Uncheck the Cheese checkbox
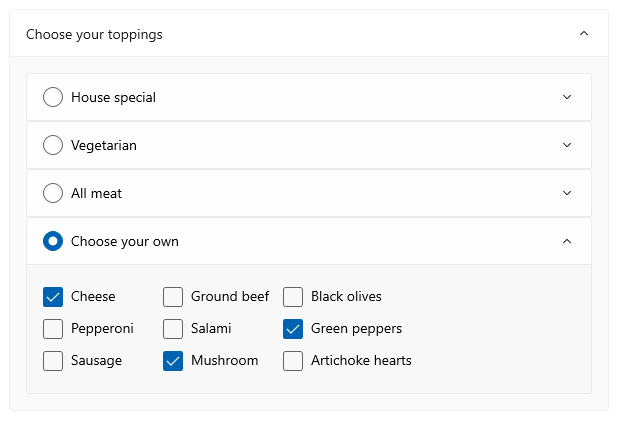Screen dimensions: 617x421 53,297
